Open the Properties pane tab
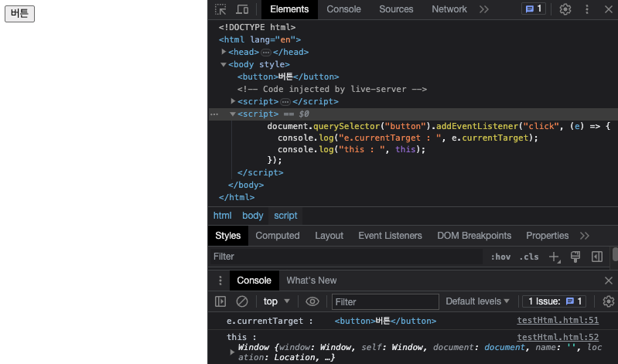Image resolution: width=618 pixels, height=364 pixels. pos(548,236)
